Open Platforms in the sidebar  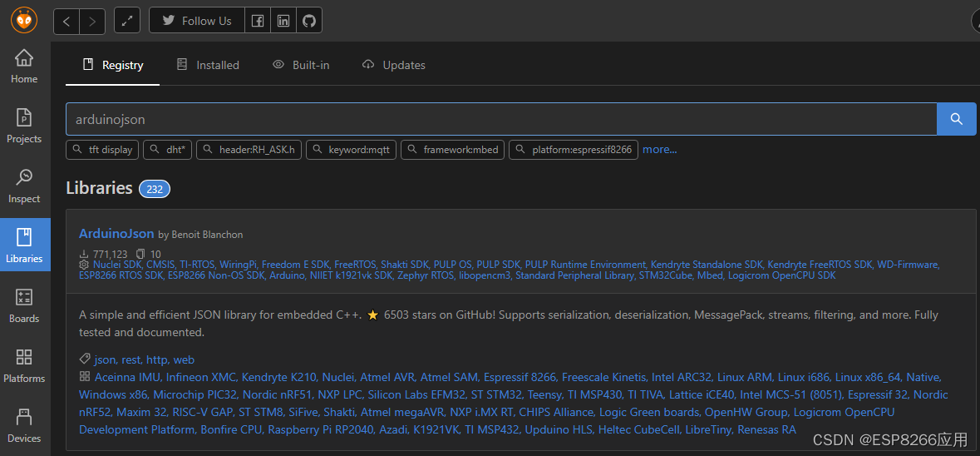[x=24, y=366]
